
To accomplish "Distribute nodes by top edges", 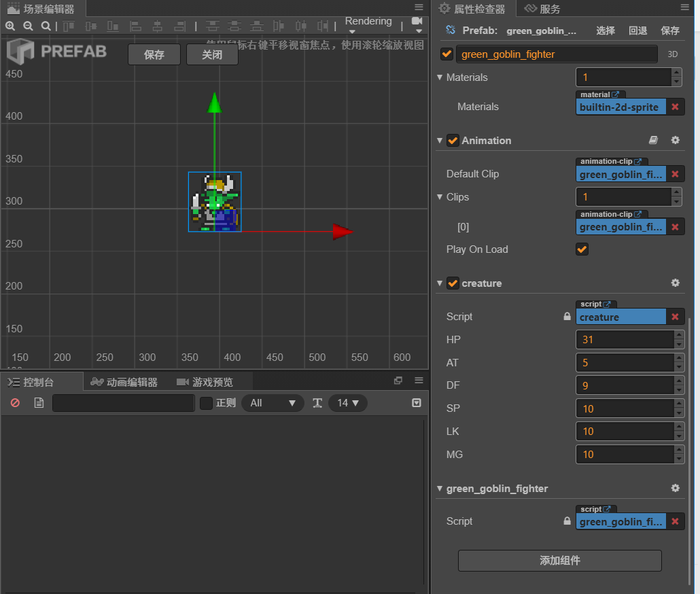I will (212, 27).
